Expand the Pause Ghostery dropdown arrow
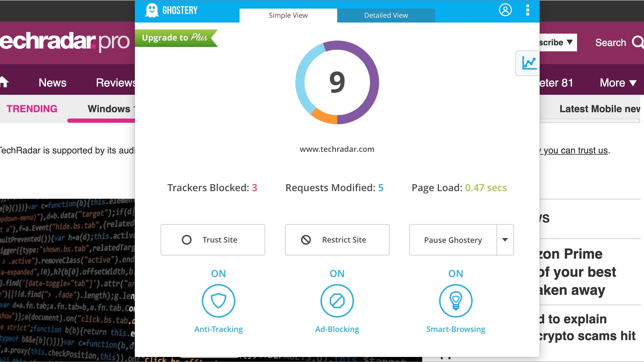 (505, 240)
